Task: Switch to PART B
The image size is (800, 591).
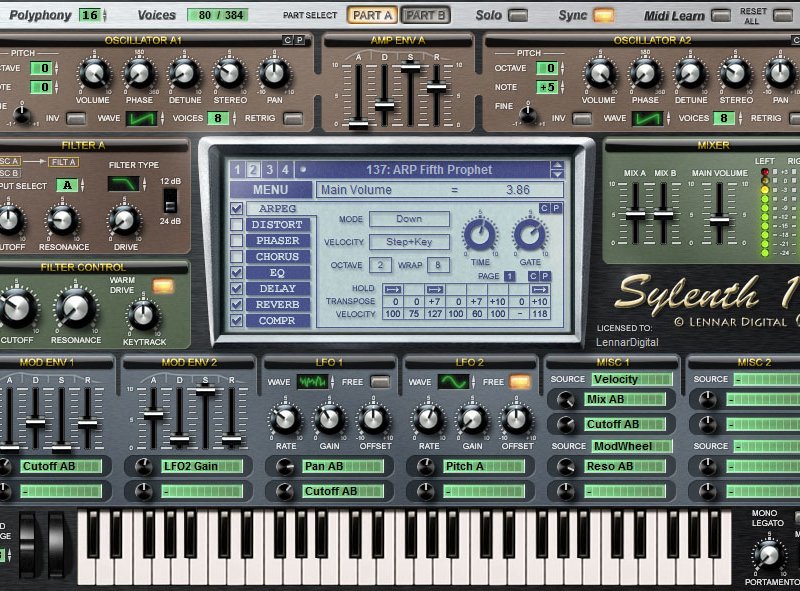Action: [x=425, y=15]
